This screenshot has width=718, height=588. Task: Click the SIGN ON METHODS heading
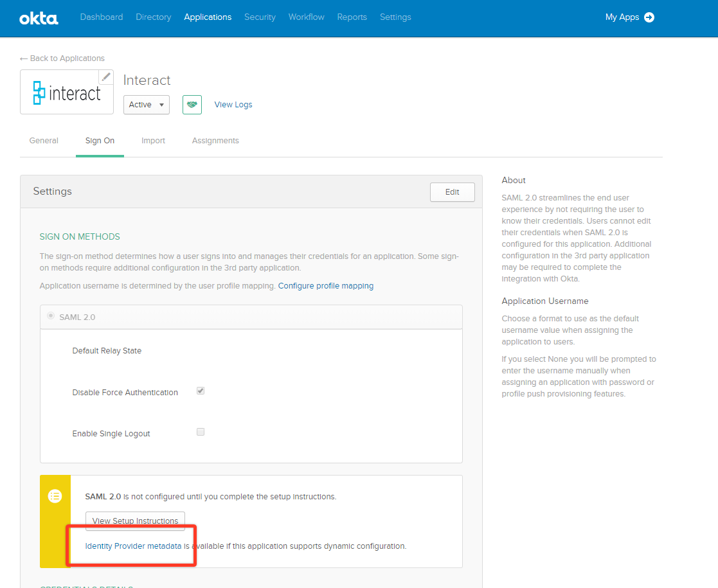80,236
